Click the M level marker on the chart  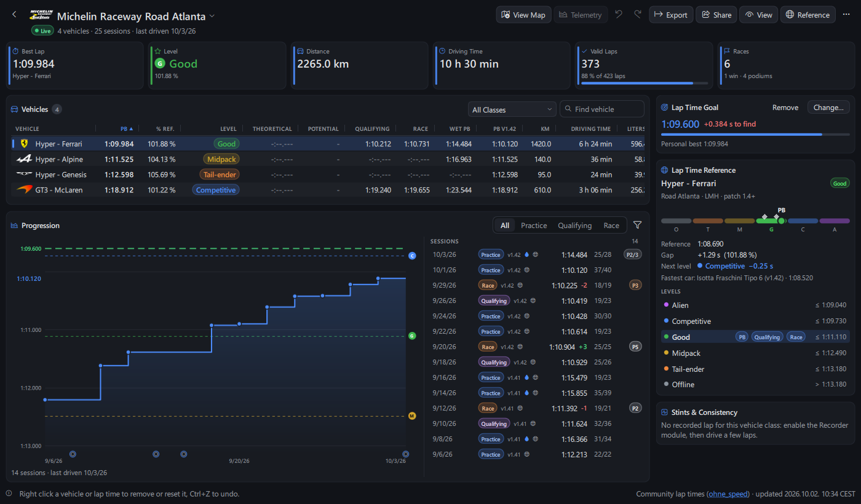(x=412, y=416)
